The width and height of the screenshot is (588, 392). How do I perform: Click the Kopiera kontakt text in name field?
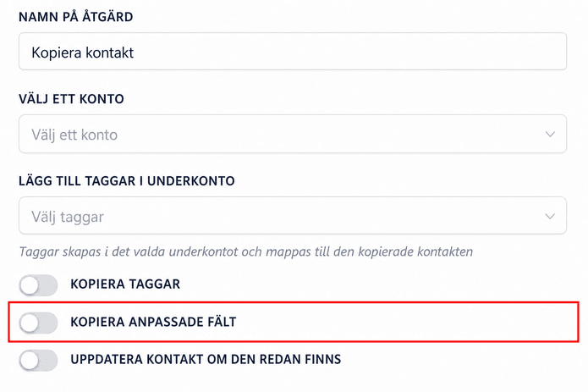pyautogui.click(x=83, y=52)
